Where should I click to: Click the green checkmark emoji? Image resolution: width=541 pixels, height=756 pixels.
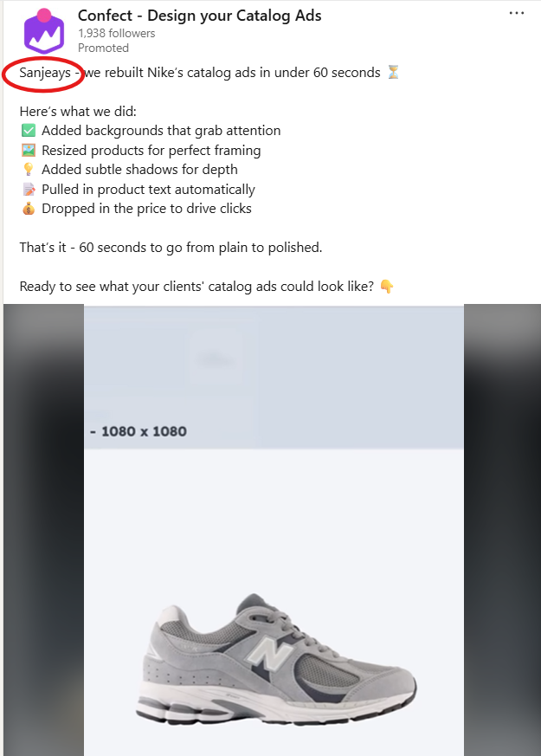[28, 131]
